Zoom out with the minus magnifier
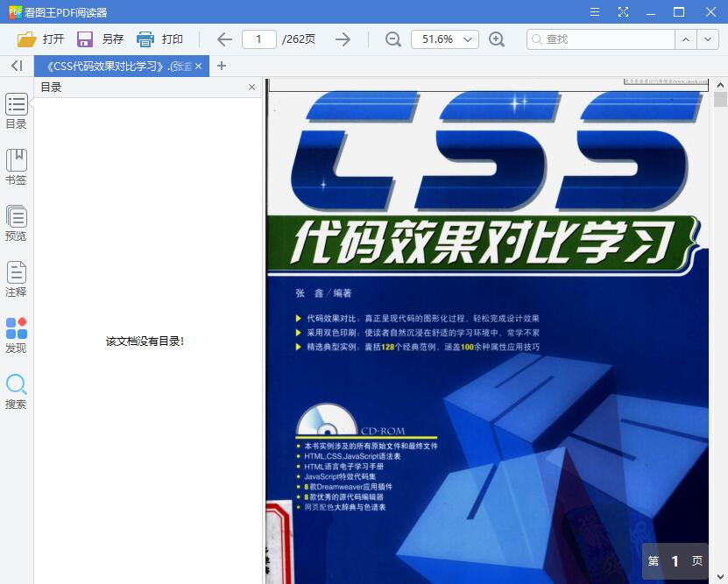Screen dimensions: 728x584 coord(392,39)
